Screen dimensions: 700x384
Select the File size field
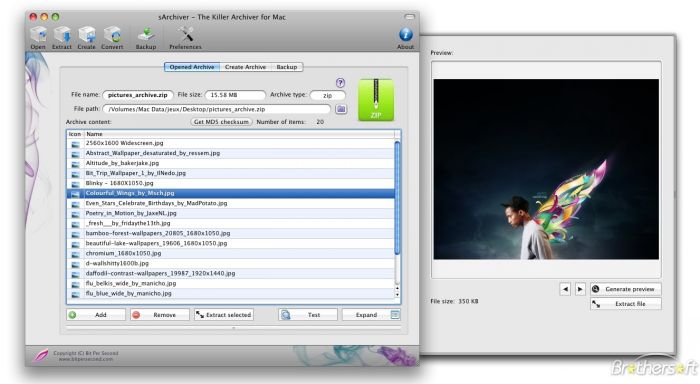pos(235,95)
